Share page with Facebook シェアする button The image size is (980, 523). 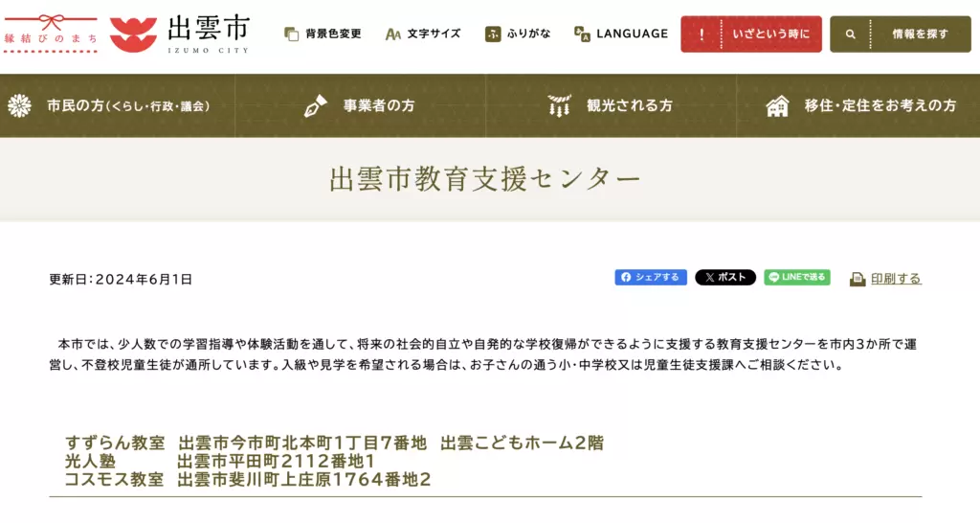coord(651,277)
